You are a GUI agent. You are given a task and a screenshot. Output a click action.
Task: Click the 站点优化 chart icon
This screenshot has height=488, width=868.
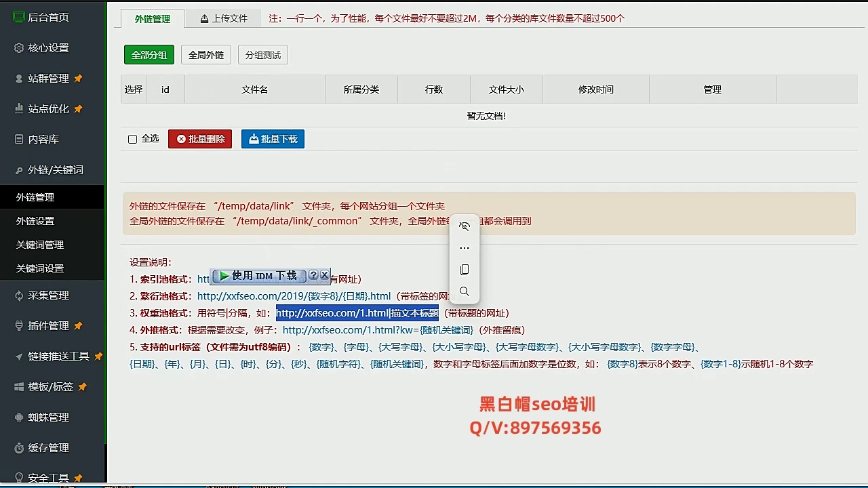(19, 108)
